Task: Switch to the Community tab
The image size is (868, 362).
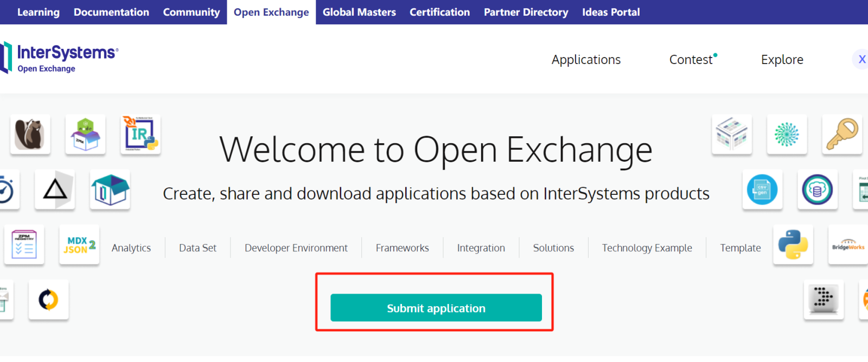Action: point(191,12)
